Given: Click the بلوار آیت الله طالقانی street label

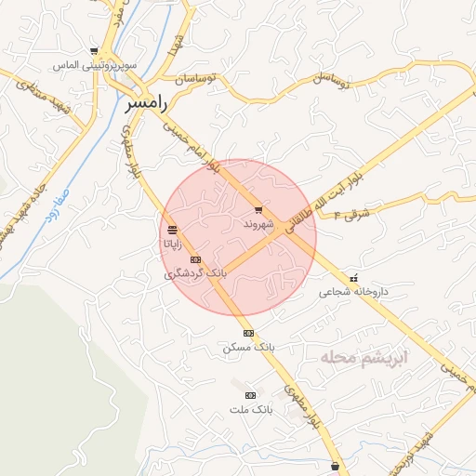Looking at the screenshot, I should [x=324, y=204].
